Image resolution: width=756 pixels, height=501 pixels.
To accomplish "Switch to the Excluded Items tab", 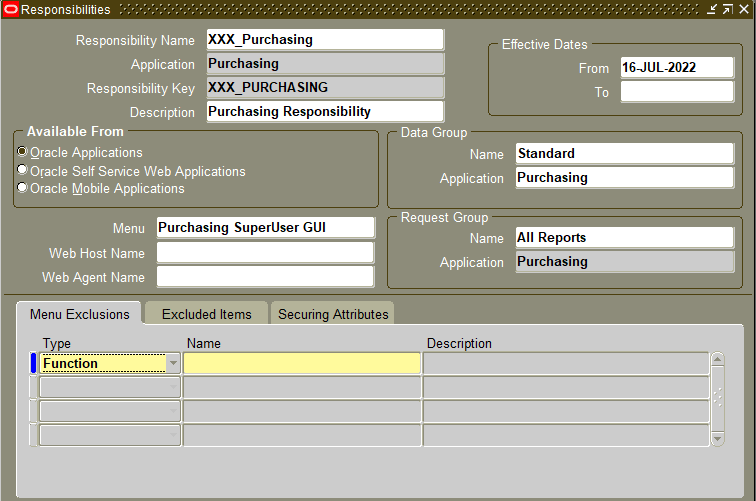I will coord(206,314).
